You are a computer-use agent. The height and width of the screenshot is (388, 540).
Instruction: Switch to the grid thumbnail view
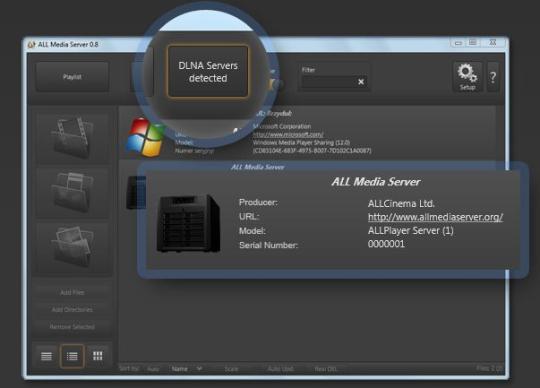pos(98,356)
